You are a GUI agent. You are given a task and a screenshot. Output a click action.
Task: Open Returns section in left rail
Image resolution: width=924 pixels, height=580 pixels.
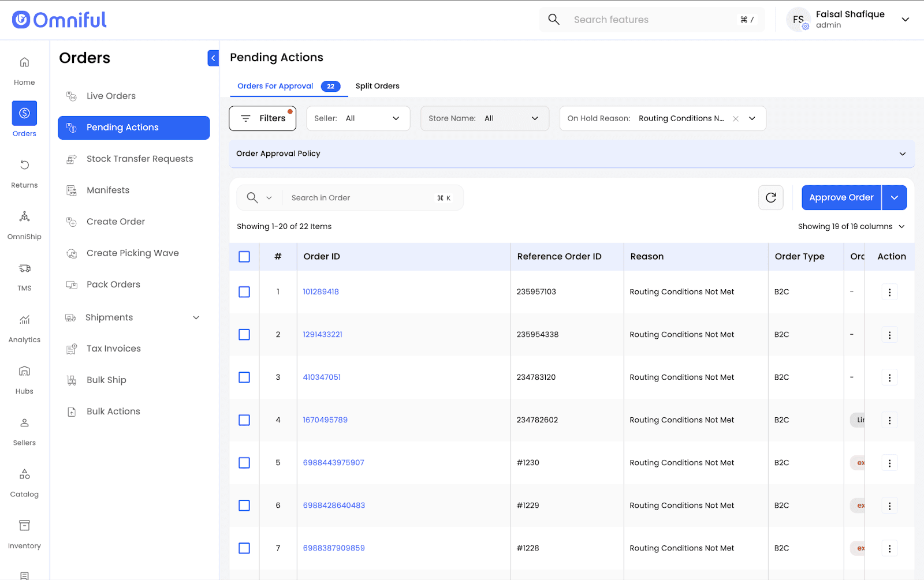tap(24, 166)
